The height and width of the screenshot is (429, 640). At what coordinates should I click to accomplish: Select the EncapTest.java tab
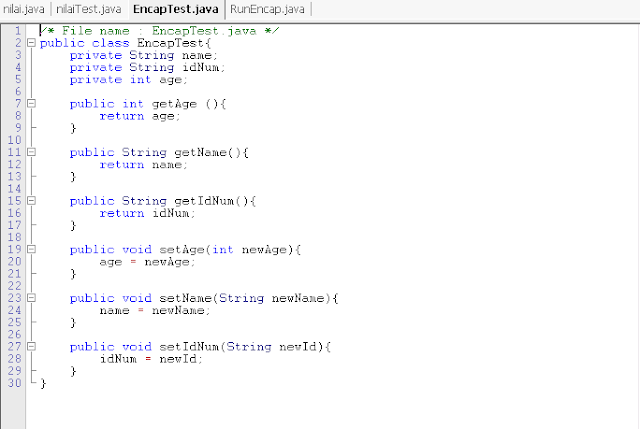pos(176,9)
